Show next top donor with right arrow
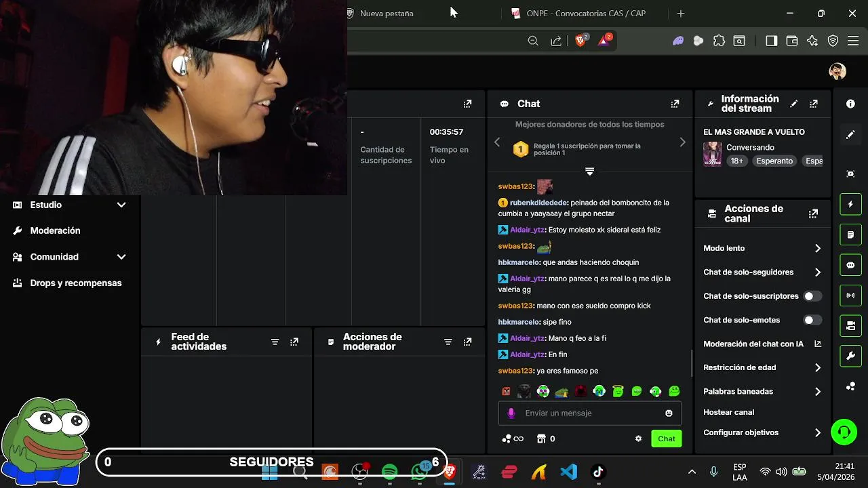This screenshot has height=488, width=868. pyautogui.click(x=682, y=142)
